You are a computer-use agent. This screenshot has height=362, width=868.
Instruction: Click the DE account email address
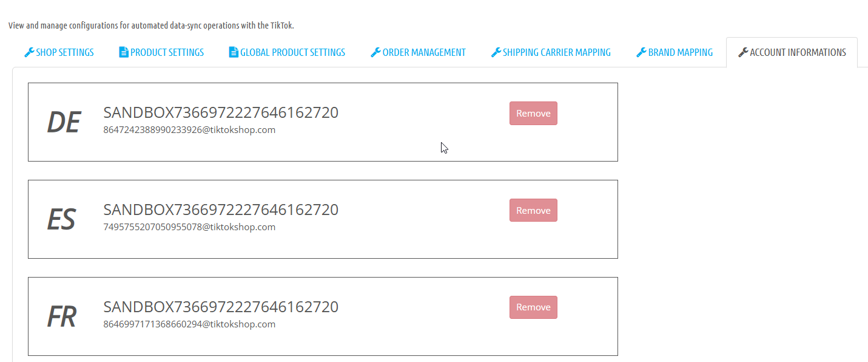(x=189, y=130)
